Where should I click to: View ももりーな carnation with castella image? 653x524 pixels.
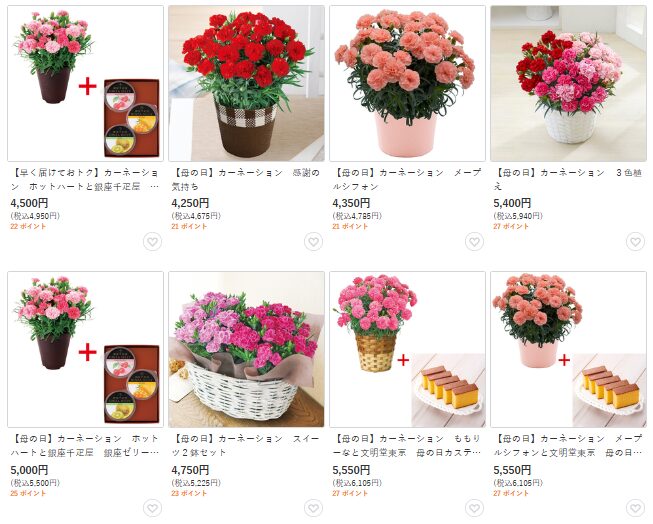coord(407,349)
